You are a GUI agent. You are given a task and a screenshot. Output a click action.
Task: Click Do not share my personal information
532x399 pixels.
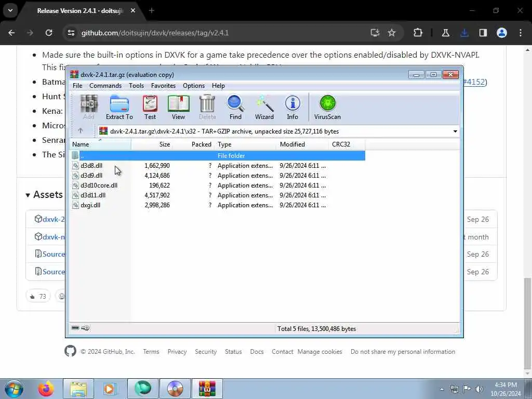point(403,352)
